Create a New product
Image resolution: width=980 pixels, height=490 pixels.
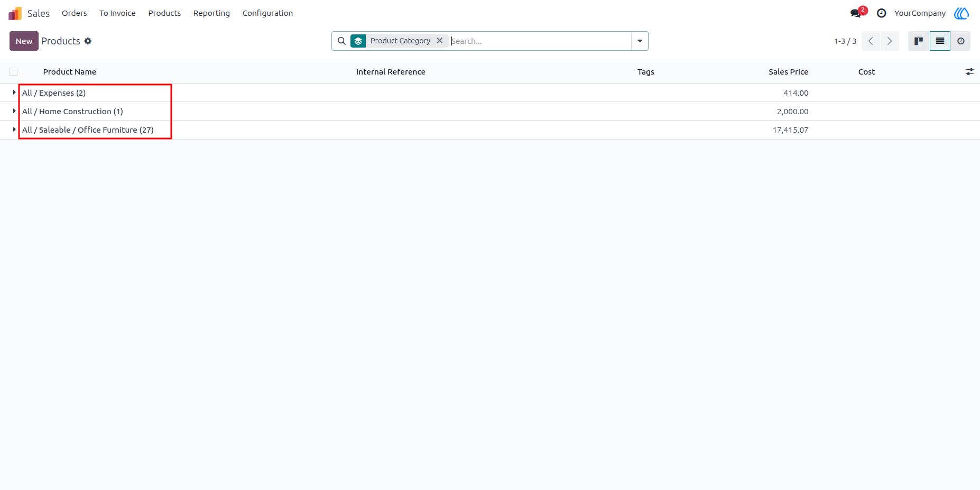point(24,41)
